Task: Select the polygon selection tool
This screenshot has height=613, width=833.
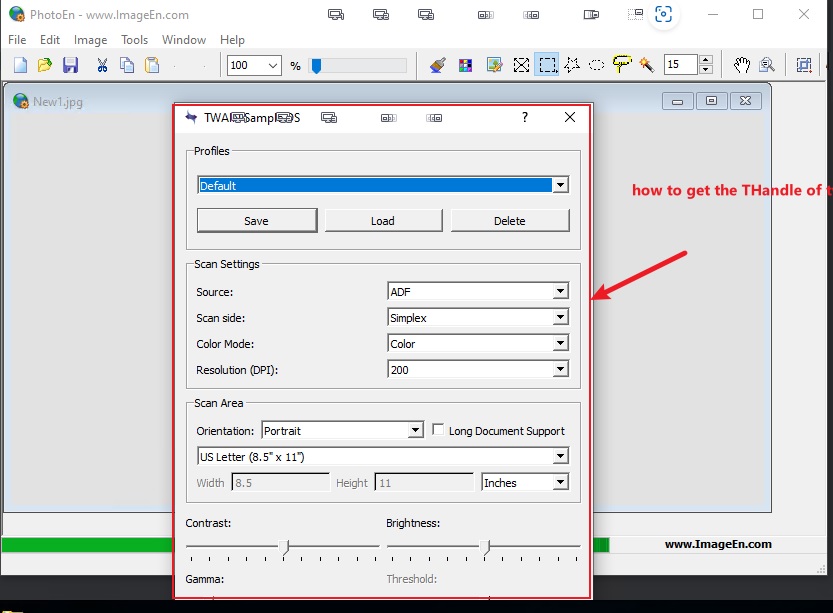Action: [572, 65]
